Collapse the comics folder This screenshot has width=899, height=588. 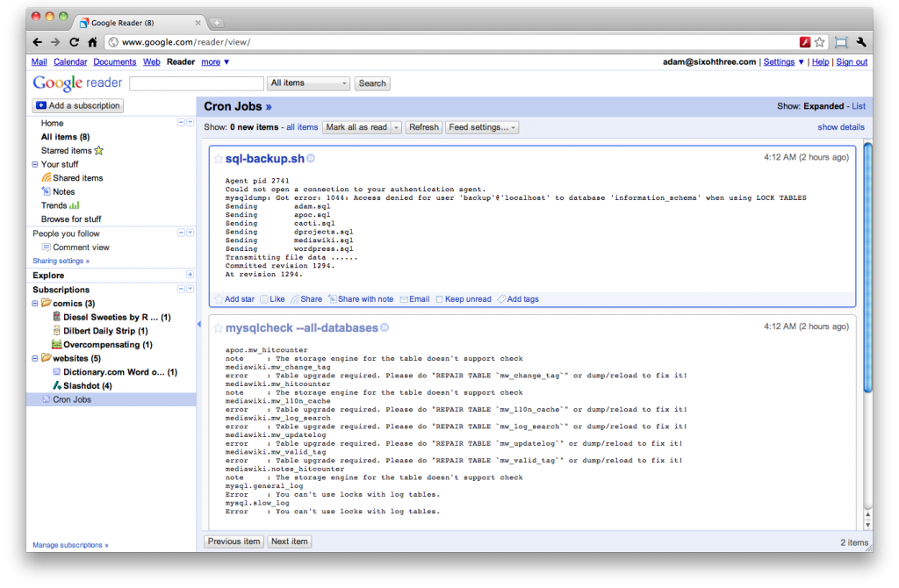(35, 303)
